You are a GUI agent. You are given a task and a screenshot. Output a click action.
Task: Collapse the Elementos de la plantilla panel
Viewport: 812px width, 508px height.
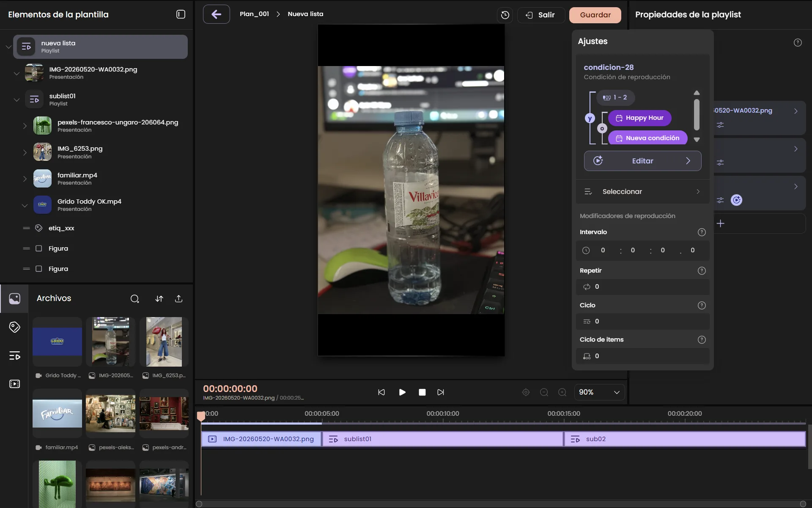coord(181,14)
